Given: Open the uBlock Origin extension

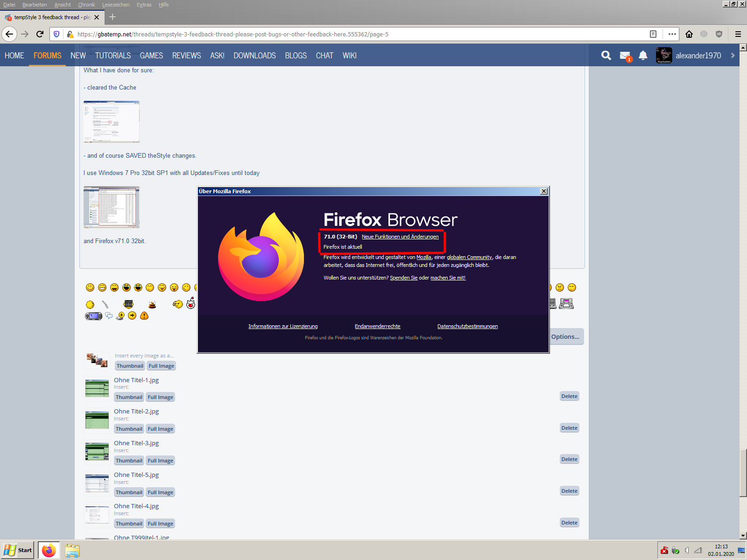Looking at the screenshot, I should pos(719,34).
